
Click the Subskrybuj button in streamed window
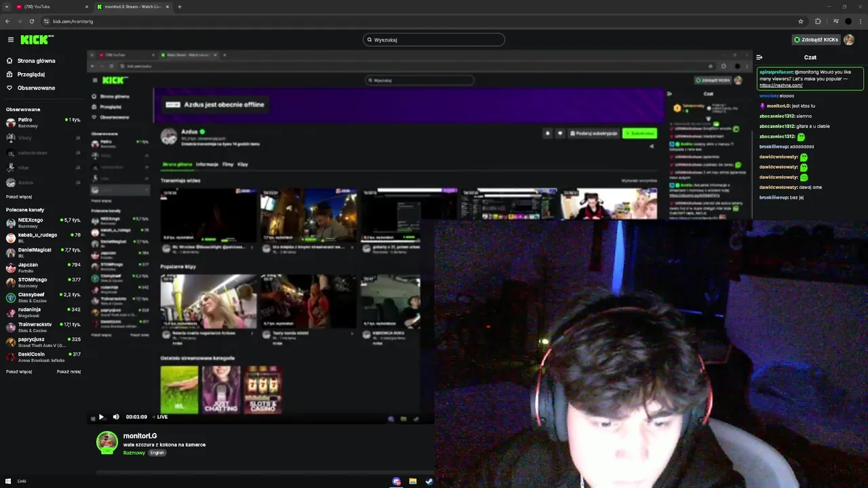[x=639, y=134]
